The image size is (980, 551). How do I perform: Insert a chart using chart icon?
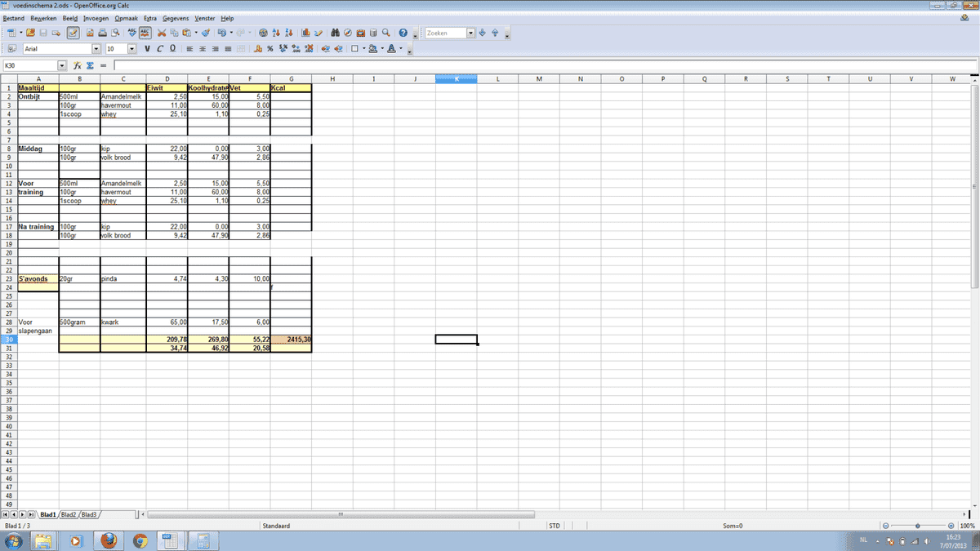[x=305, y=33]
